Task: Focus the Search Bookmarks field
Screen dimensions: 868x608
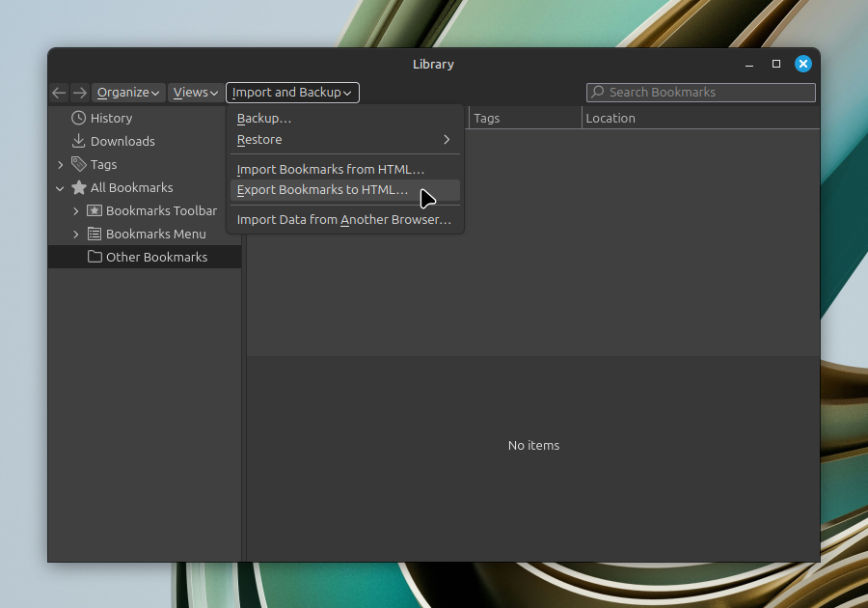Action: click(x=701, y=93)
